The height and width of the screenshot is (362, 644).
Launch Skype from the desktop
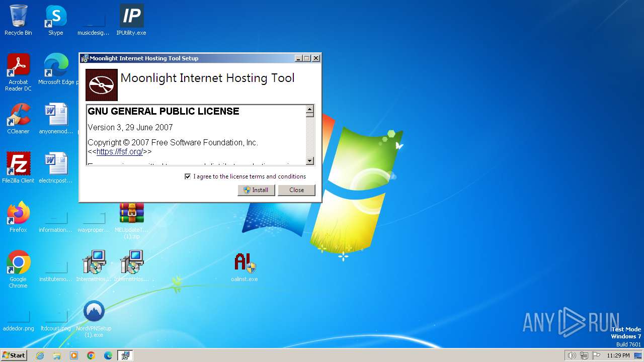point(56,20)
